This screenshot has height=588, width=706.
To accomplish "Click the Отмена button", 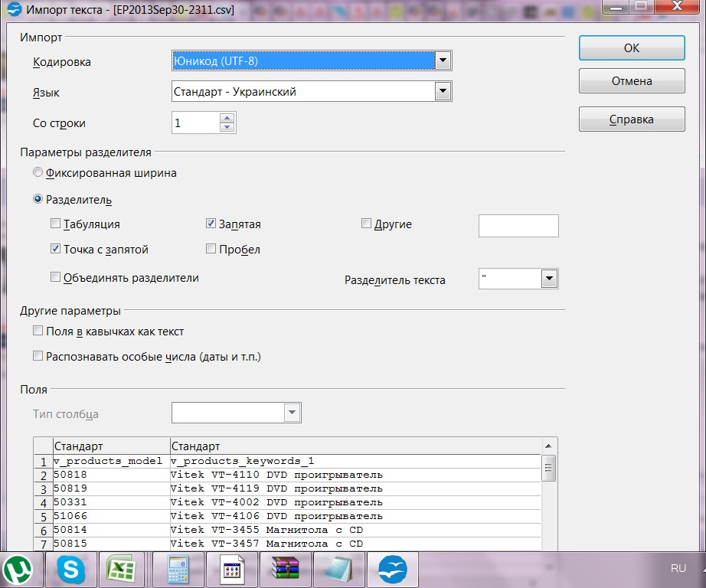I will (x=632, y=81).
